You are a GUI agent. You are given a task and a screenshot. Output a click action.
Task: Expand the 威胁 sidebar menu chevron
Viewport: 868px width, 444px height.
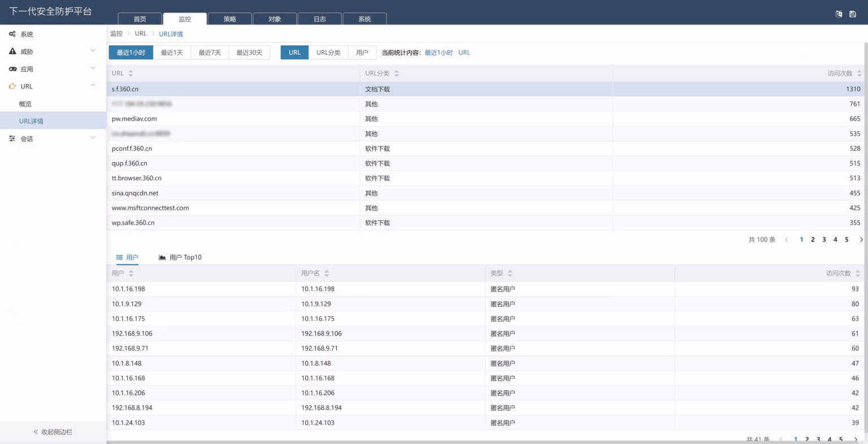pos(93,51)
